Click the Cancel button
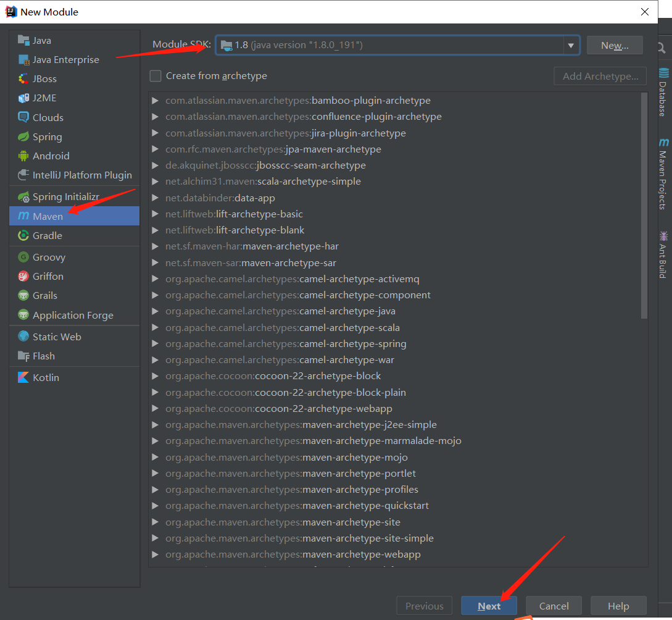Screen dimensions: 672x620 point(554,606)
